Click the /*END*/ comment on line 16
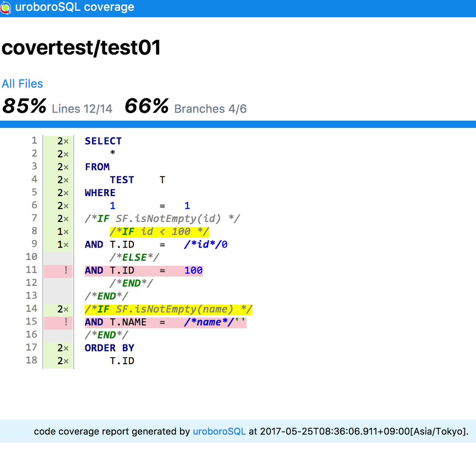Image resolution: width=476 pixels, height=449 pixels. 106,335
